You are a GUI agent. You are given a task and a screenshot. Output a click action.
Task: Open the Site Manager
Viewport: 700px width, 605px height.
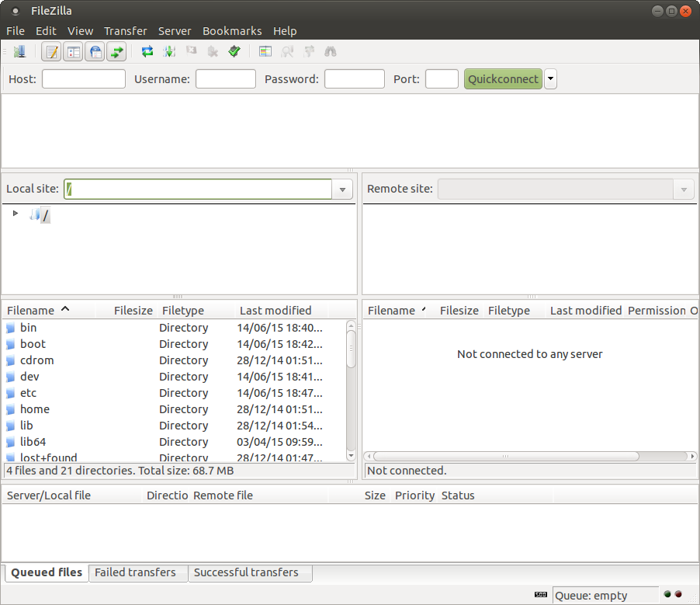[x=21, y=51]
